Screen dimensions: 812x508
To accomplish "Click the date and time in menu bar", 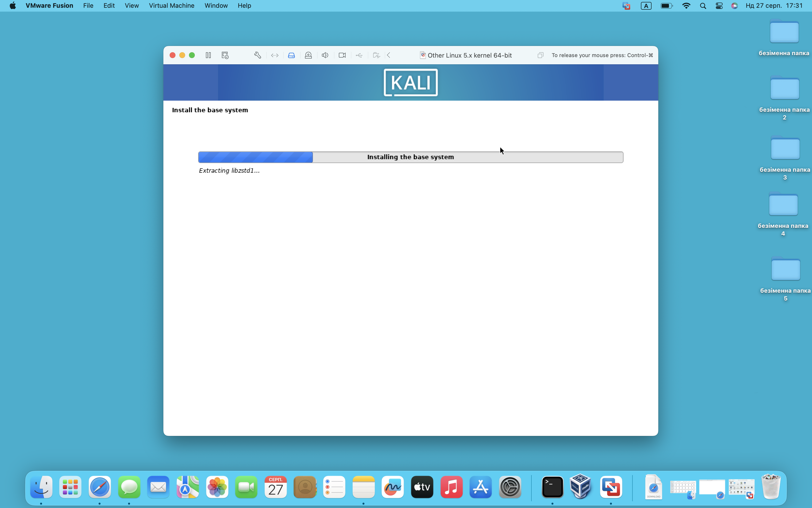I will (x=774, y=6).
